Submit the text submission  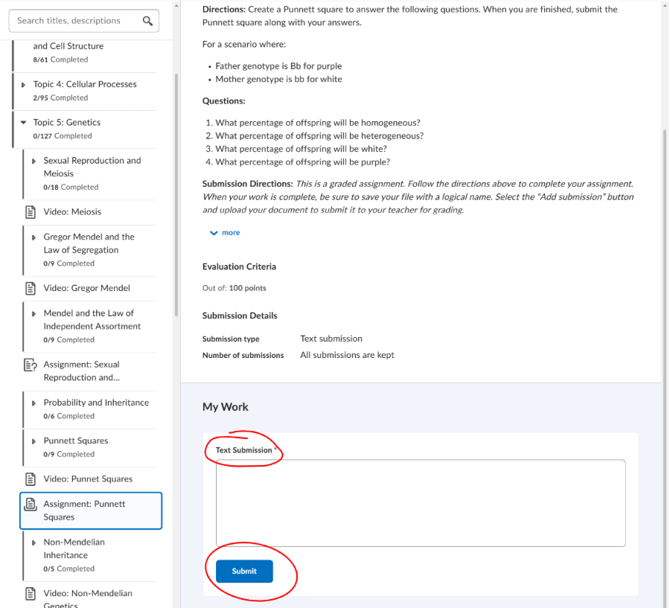[x=244, y=571]
